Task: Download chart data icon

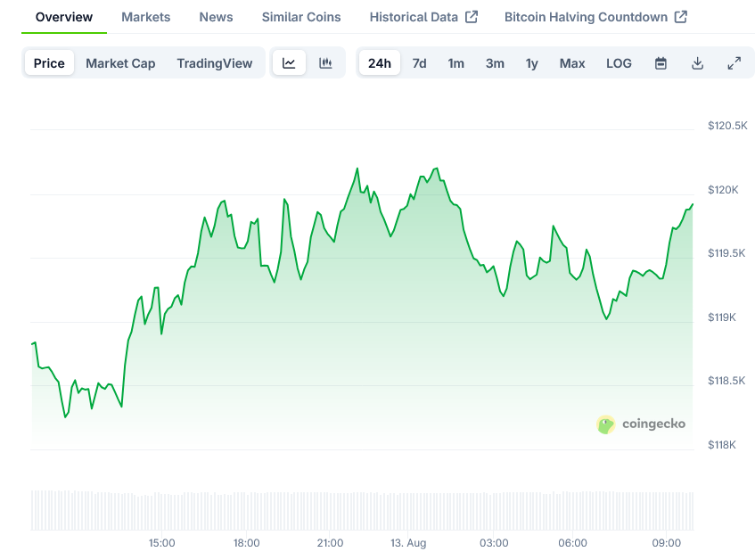Action: coord(697,63)
